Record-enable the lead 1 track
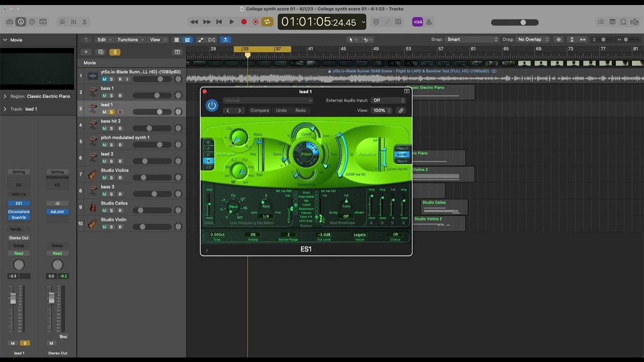Image resolution: width=644 pixels, height=362 pixels. coord(120,112)
